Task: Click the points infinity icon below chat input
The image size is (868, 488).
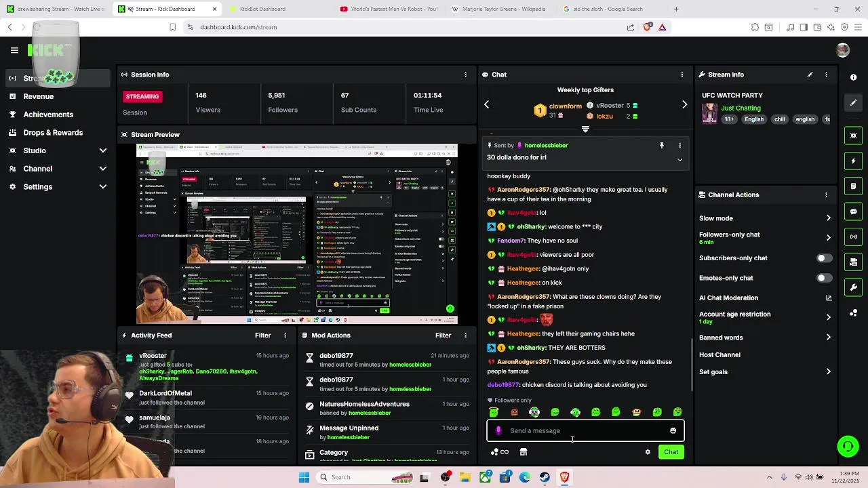Action: pyautogui.click(x=500, y=452)
